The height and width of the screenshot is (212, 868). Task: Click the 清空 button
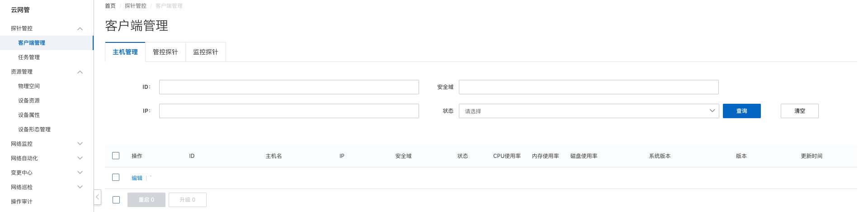coord(800,111)
